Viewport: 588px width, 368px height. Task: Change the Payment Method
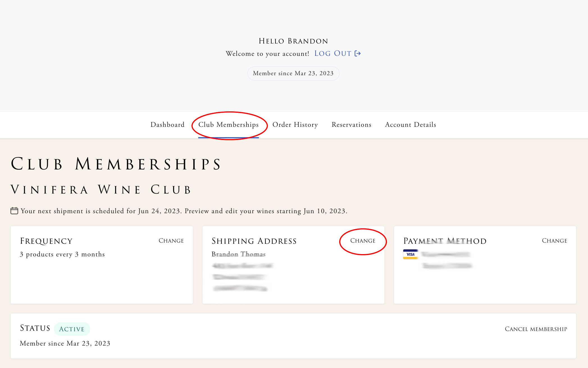[x=555, y=241]
